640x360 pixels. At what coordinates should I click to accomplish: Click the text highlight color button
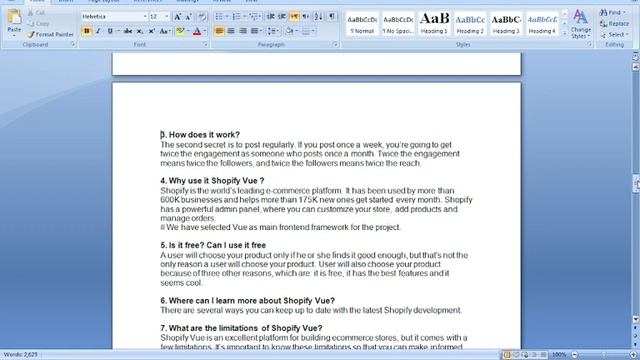click(x=180, y=31)
